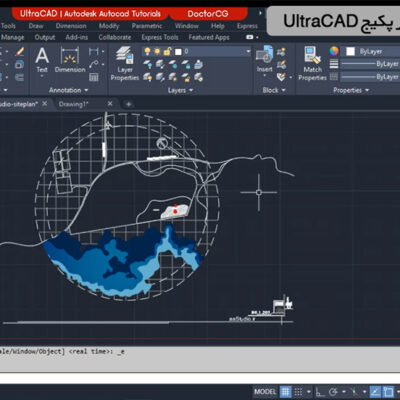Viewport: 400px width, 400px height.
Task: Select the Text annotation tool
Action: pyautogui.click(x=42, y=59)
